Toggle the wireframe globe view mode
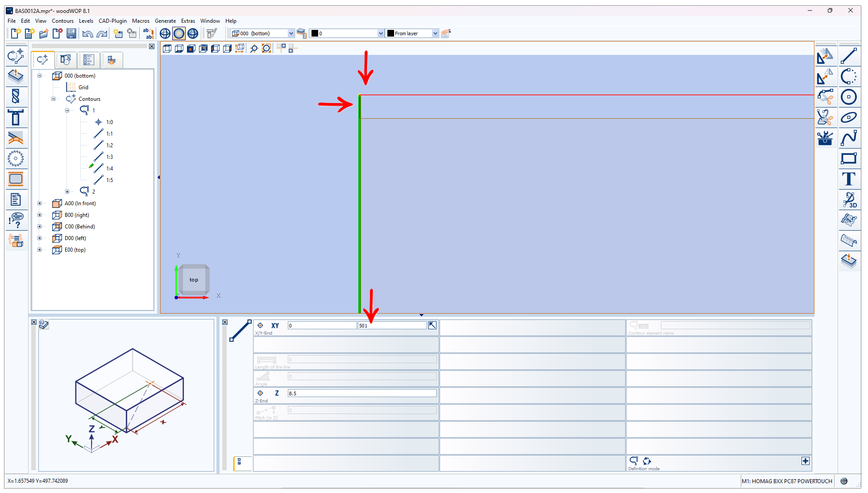868x493 pixels. coord(165,33)
